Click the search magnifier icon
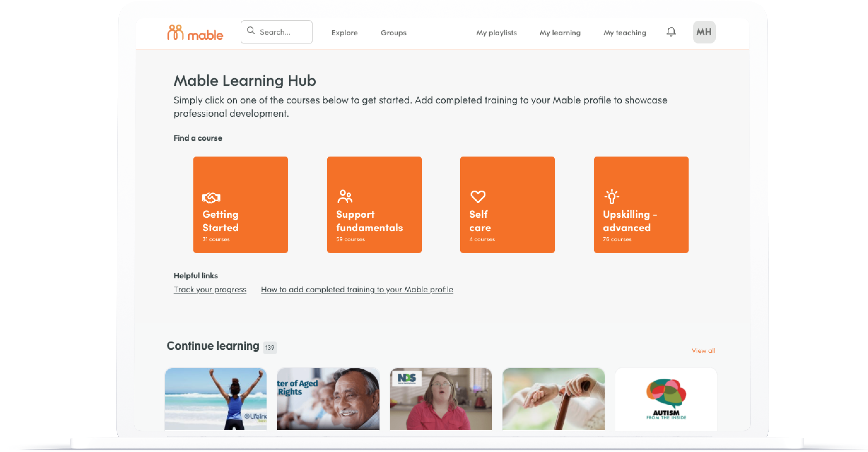868x452 pixels. pos(251,31)
